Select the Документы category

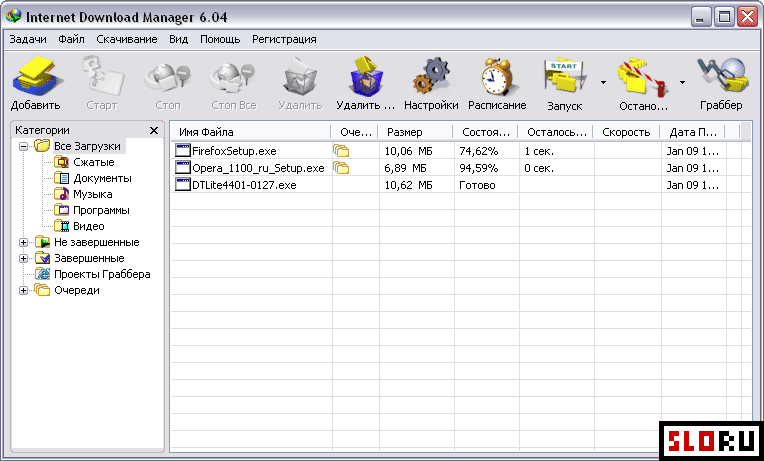(x=102, y=178)
